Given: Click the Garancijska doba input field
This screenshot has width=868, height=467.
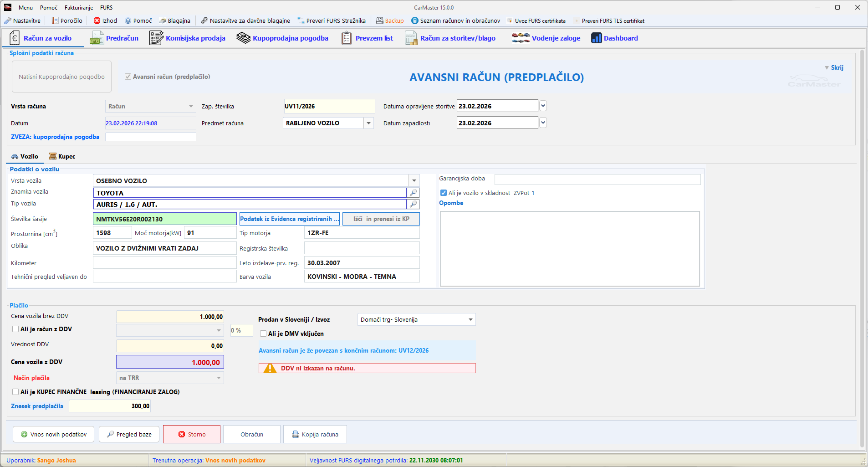Looking at the screenshot, I should (x=597, y=179).
